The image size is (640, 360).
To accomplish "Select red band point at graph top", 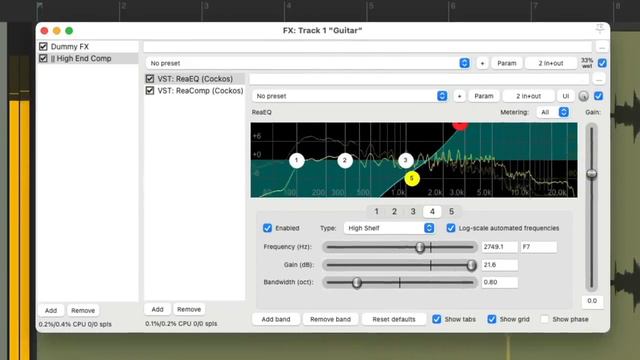I will 460,125.
